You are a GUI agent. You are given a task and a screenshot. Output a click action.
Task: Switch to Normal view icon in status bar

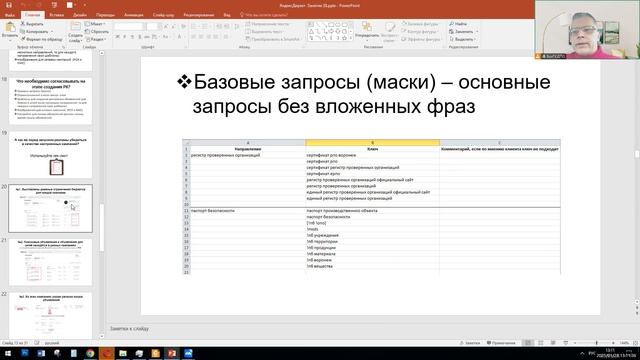[528, 343]
